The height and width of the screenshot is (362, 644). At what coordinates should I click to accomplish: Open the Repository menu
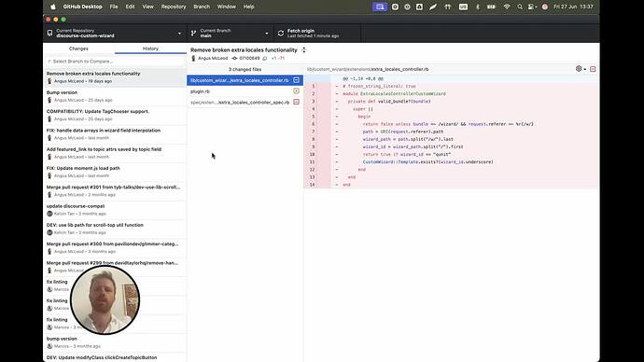pyautogui.click(x=174, y=7)
